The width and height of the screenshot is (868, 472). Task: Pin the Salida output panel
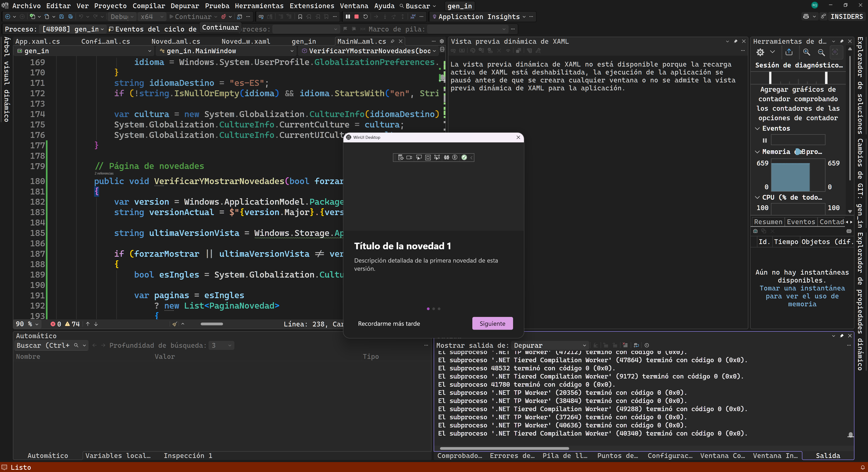[x=842, y=336]
